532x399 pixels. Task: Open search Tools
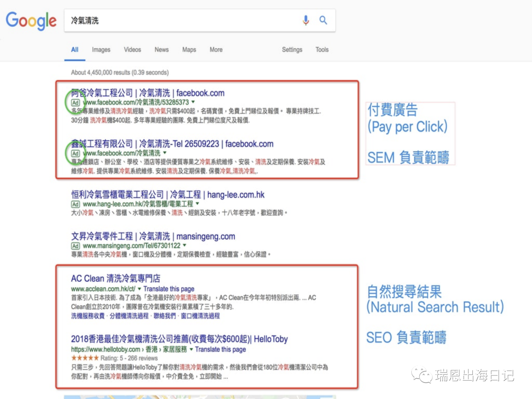[x=322, y=50]
